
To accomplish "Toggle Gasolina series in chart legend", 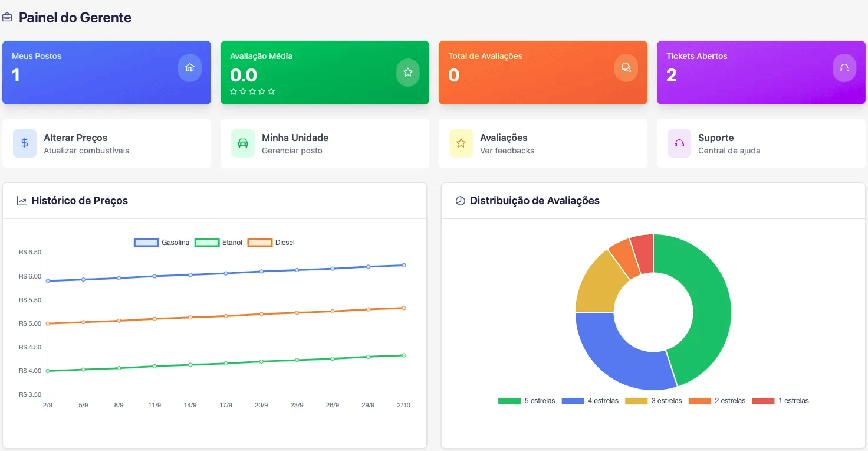I will pyautogui.click(x=162, y=243).
